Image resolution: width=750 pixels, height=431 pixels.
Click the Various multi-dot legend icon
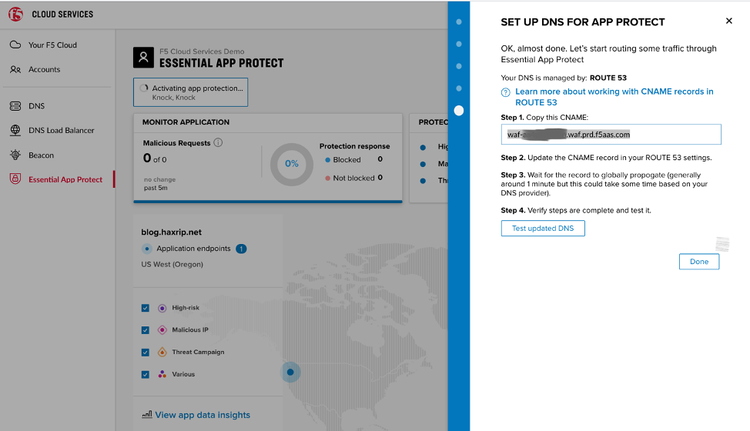pos(162,374)
